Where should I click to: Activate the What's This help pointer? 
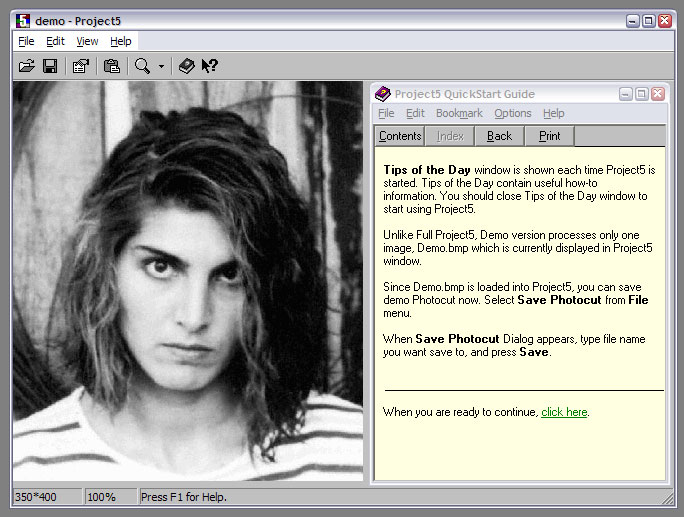point(209,66)
